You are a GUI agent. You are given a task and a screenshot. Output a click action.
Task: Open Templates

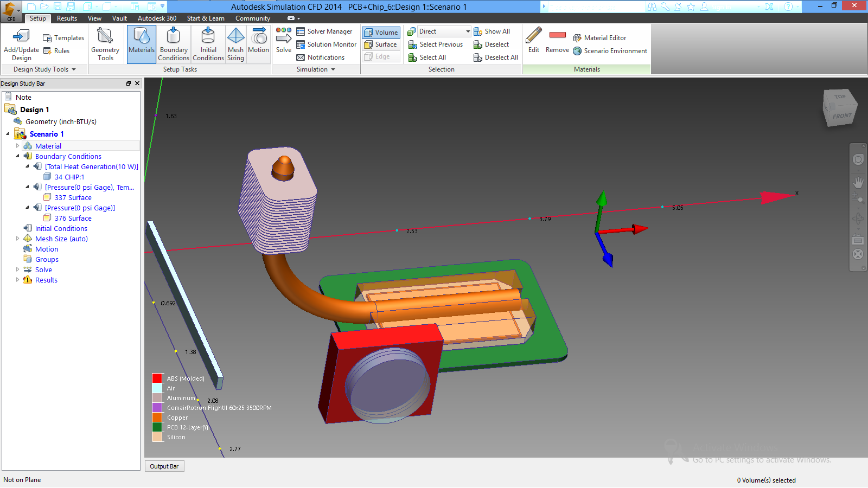pyautogui.click(x=63, y=38)
